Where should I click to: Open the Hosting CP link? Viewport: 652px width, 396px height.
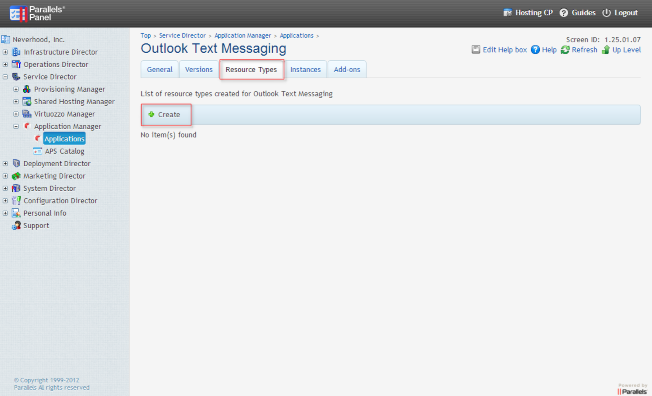click(x=534, y=13)
